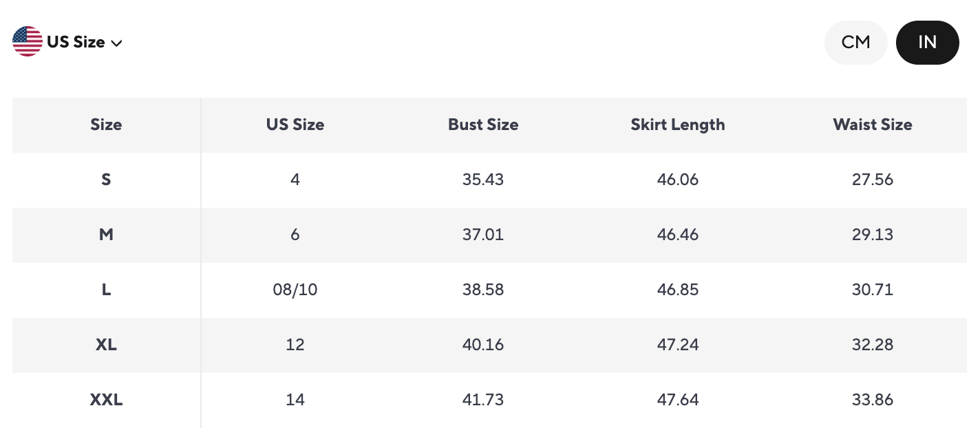Select the L size row label
The height and width of the screenshot is (428, 980).
click(106, 290)
